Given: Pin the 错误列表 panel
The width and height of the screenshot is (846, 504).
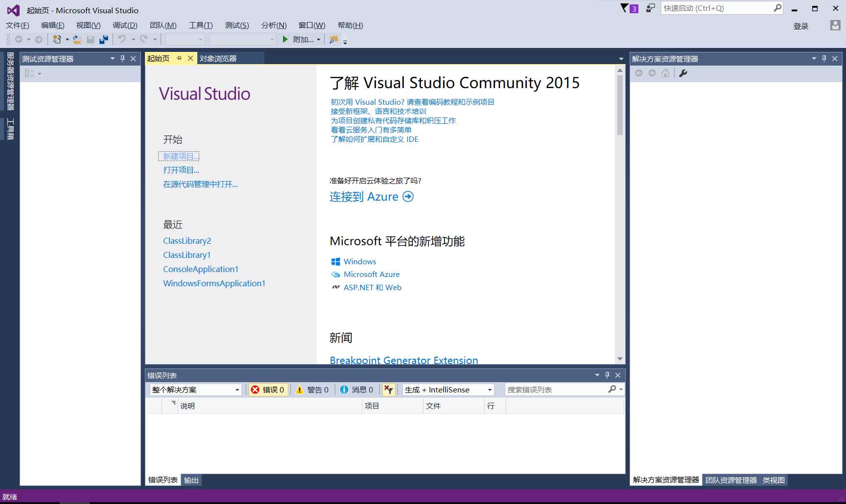Looking at the screenshot, I should point(607,375).
